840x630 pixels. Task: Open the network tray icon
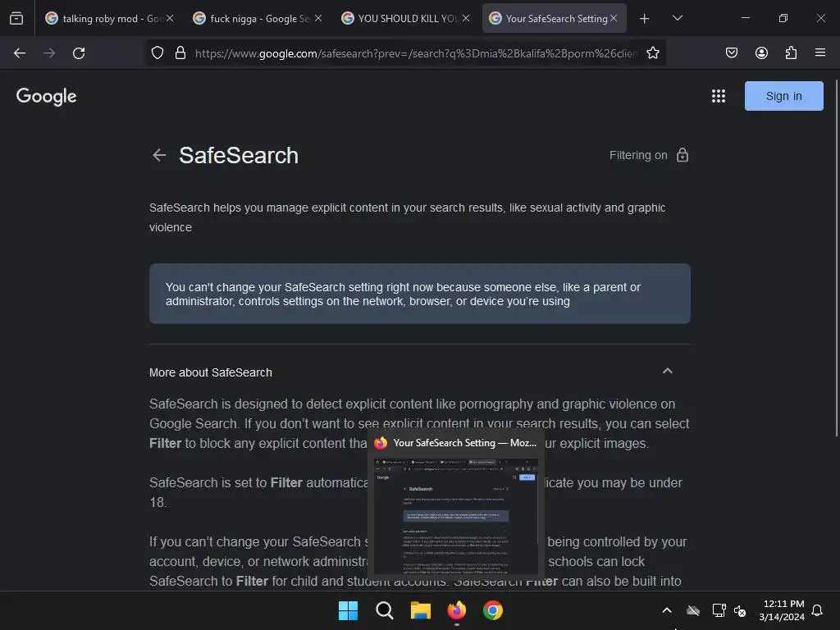tap(719, 610)
